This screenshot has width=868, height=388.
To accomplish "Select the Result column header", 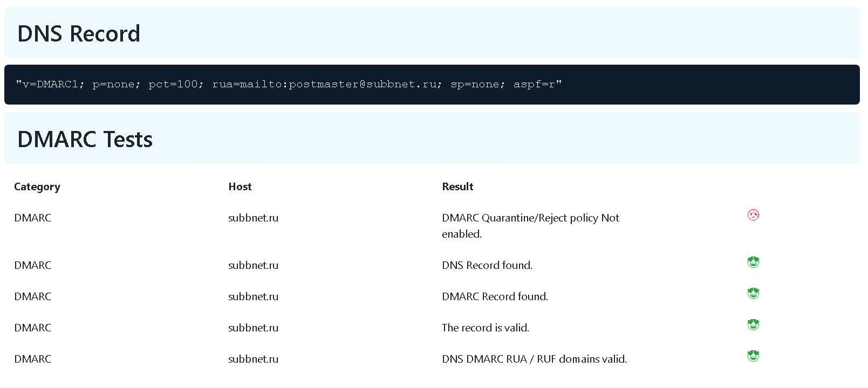I will coord(457,186).
